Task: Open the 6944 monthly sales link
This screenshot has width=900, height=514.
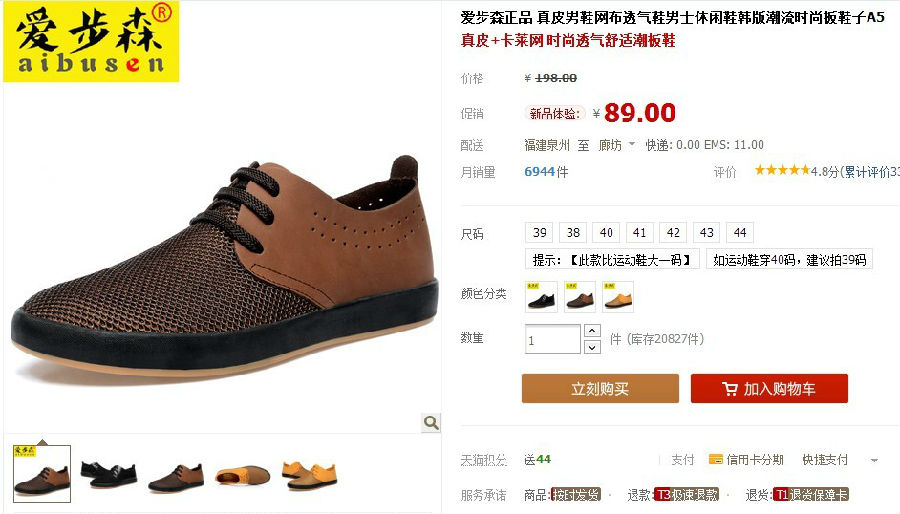Action: [540, 172]
